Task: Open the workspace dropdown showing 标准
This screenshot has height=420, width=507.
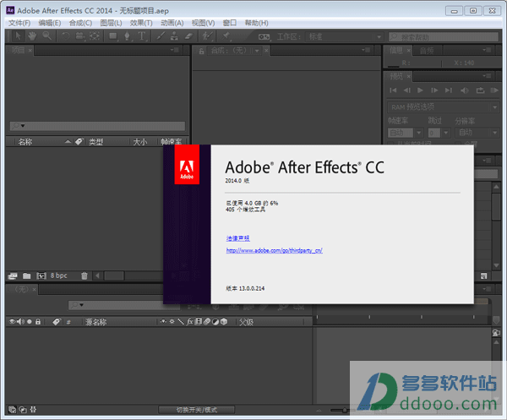Action: [x=345, y=37]
